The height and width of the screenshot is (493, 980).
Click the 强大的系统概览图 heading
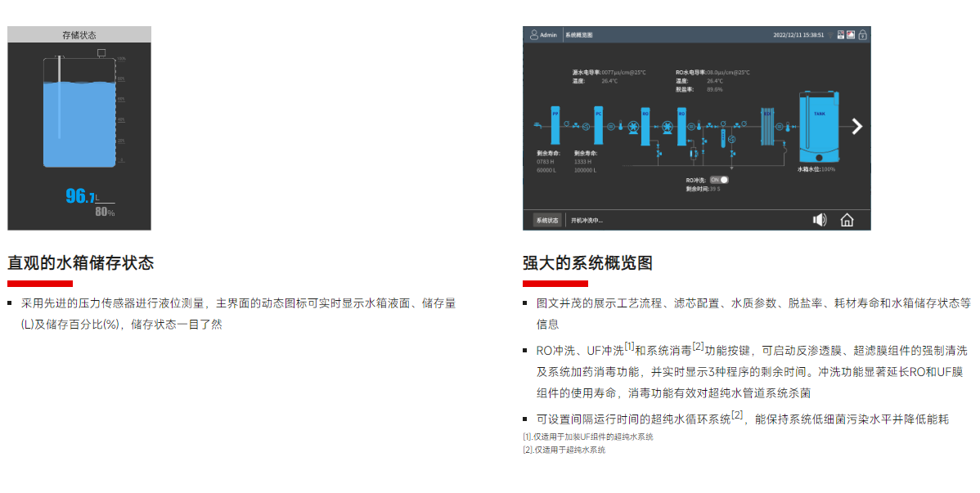pyautogui.click(x=587, y=263)
